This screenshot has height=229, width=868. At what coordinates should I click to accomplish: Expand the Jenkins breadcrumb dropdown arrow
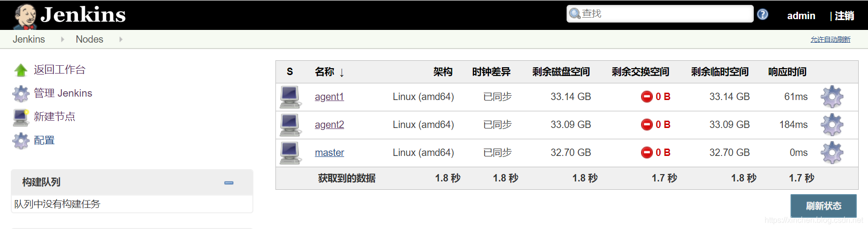tap(62, 39)
